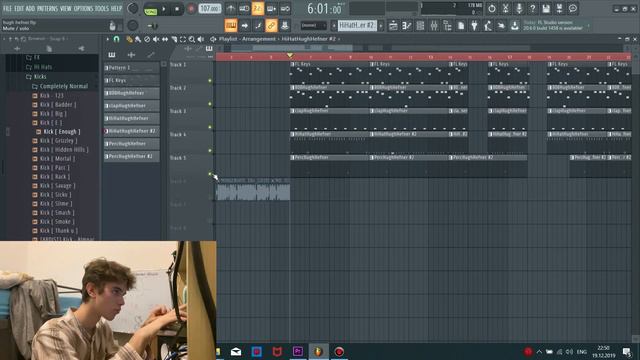The image size is (640, 360).
Task: Open the pattern selector HiHatH..er #2
Action: 357,26
